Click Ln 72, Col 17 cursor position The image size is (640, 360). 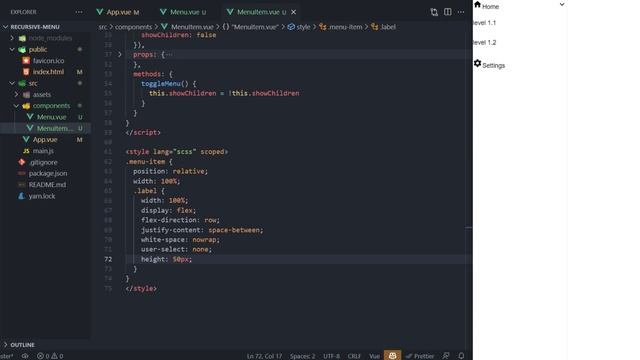click(264, 356)
